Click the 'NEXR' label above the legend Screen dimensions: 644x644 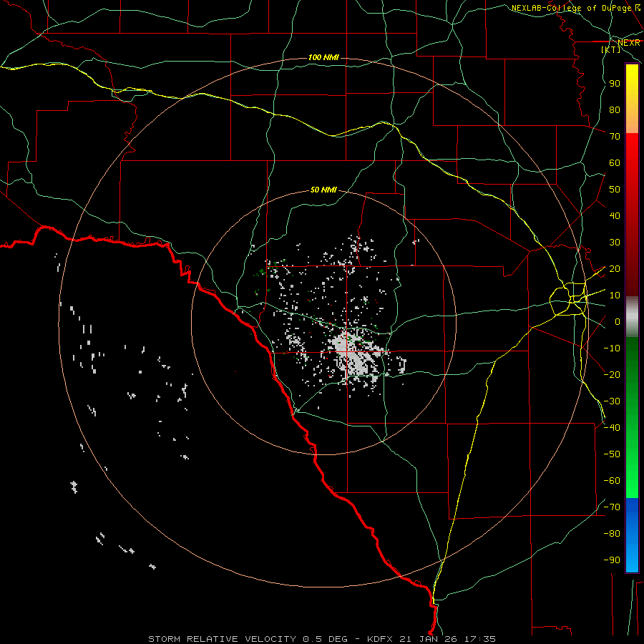click(x=629, y=43)
